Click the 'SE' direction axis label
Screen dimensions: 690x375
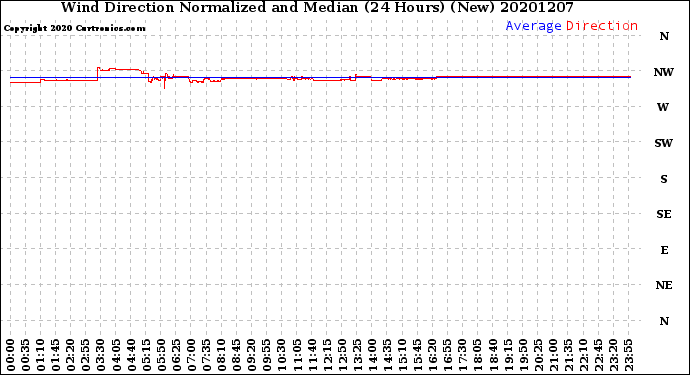pyautogui.click(x=664, y=214)
